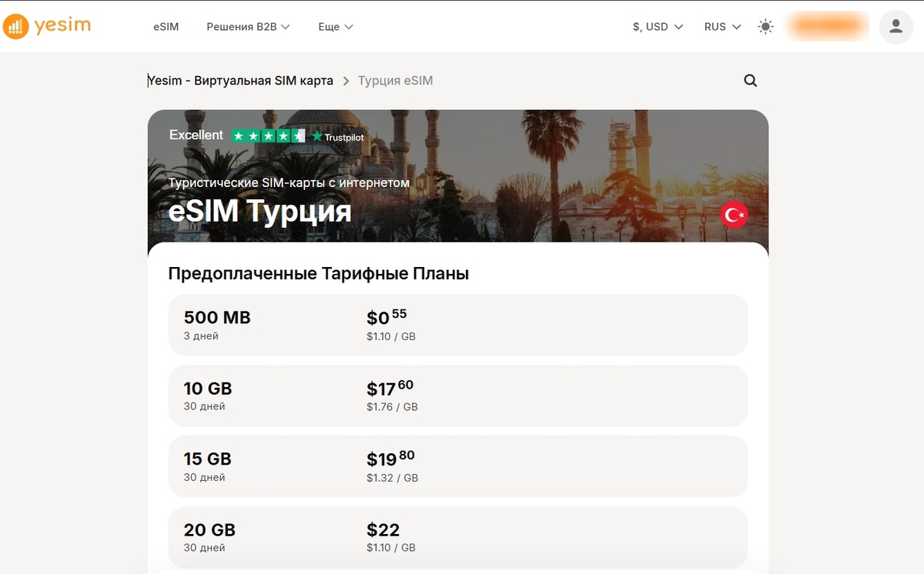Open Yesim - Виртуальная SIM карта breadcrumb link
Viewport: 924px width, 574px height.
(241, 80)
